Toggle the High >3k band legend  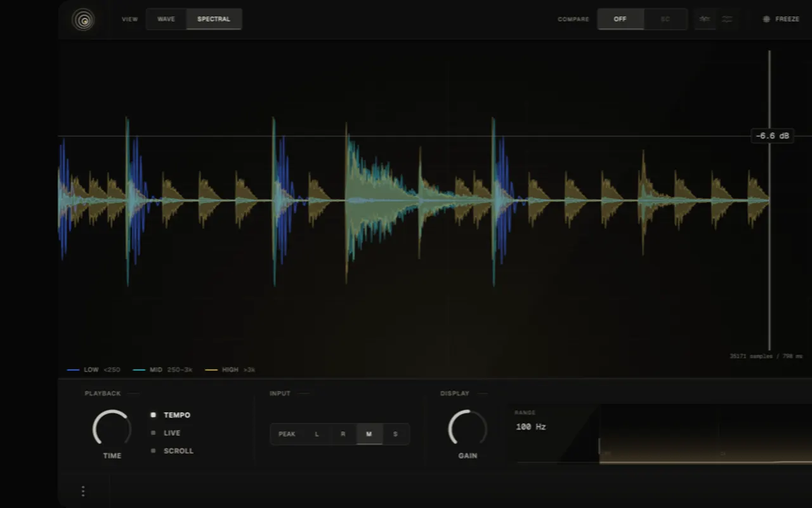[x=230, y=370]
